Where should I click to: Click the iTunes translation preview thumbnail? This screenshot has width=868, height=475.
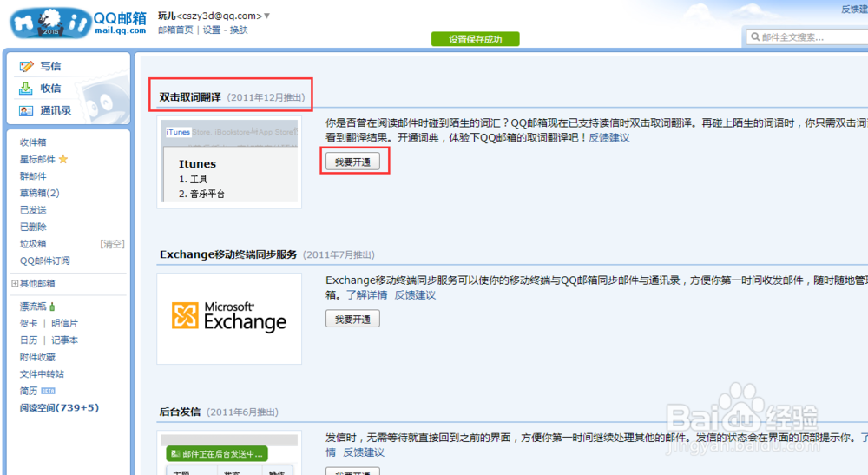(229, 162)
